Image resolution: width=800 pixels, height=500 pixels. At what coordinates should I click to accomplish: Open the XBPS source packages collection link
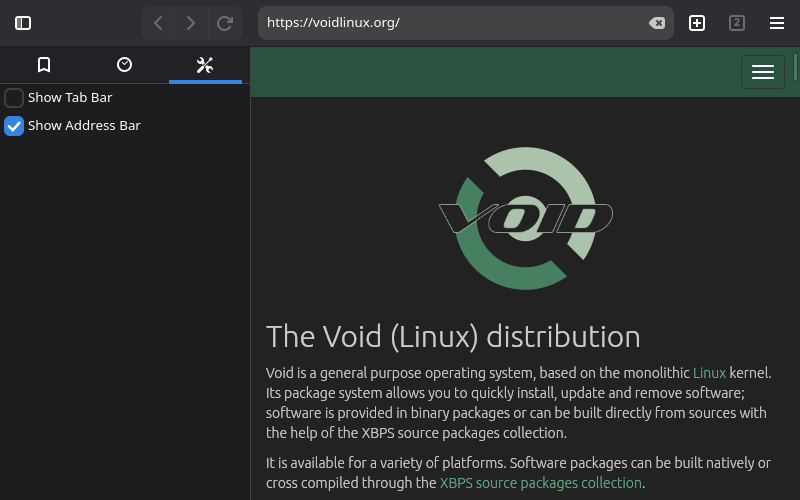[540, 483]
